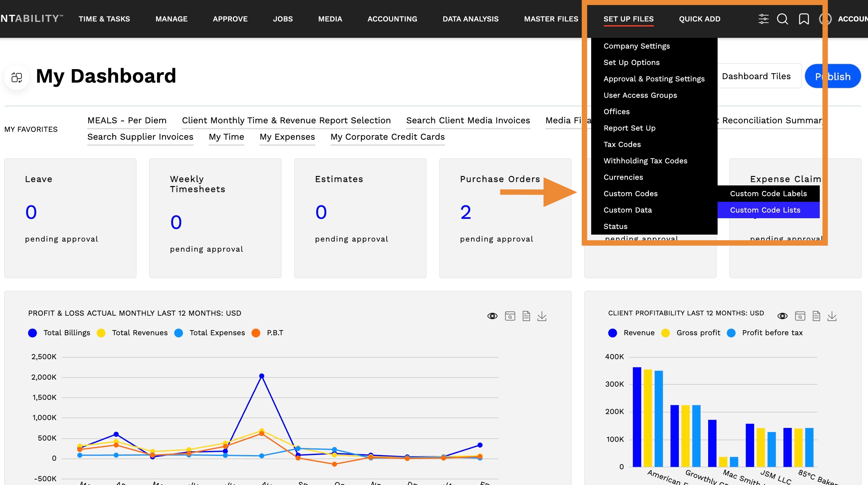Open Withholding Tax Codes

(x=654, y=161)
